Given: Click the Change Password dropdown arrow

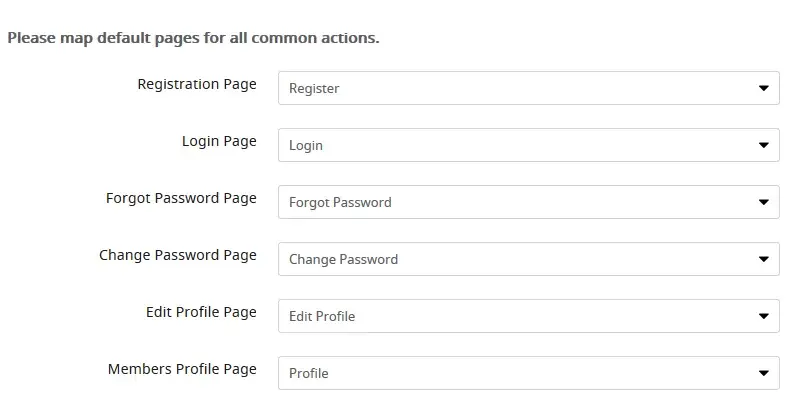Looking at the screenshot, I should 764,259.
